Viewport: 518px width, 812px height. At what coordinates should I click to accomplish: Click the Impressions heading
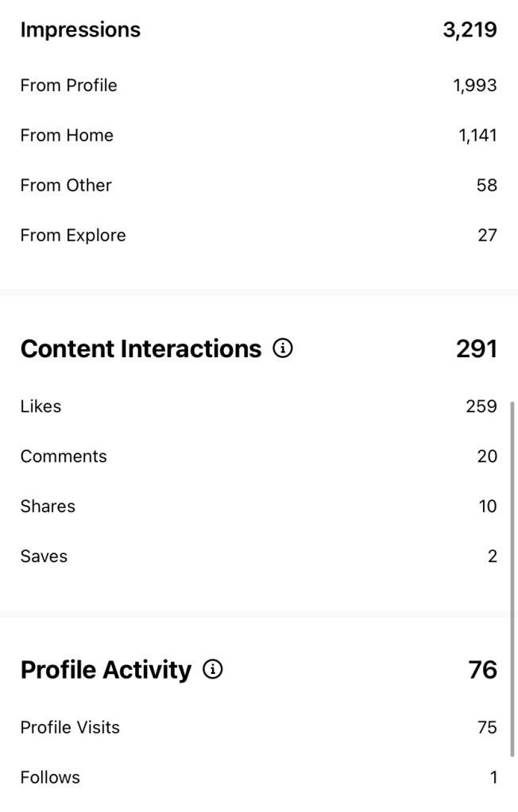pyautogui.click(x=80, y=30)
